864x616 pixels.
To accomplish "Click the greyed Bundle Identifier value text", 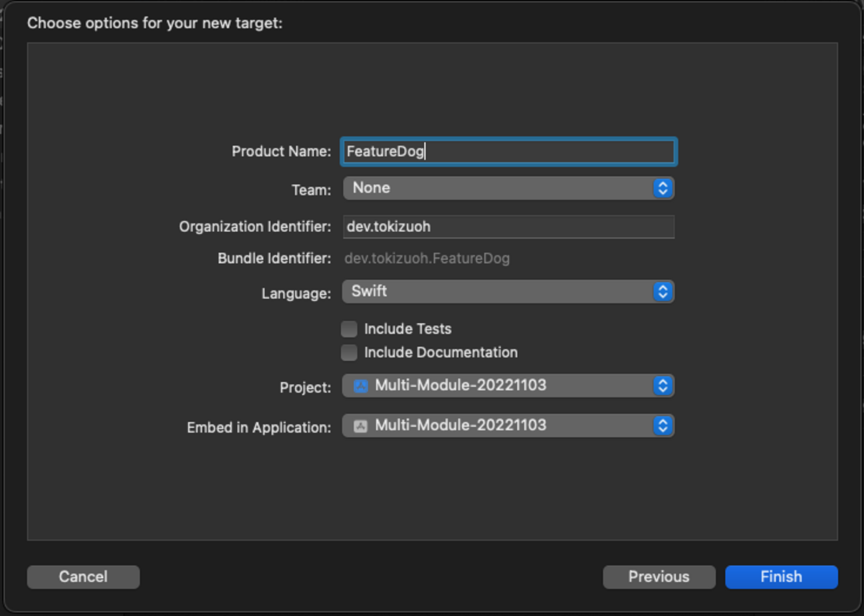I will tap(427, 258).
